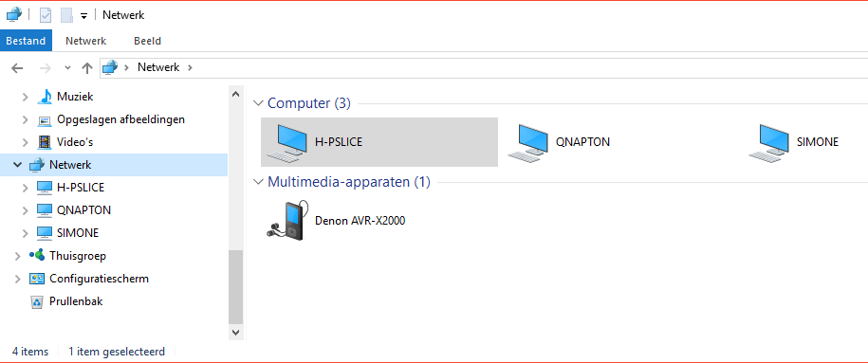Select the Denon AVR-X2000 media device icon
Image resolution: width=868 pixels, height=363 pixels.
point(285,221)
